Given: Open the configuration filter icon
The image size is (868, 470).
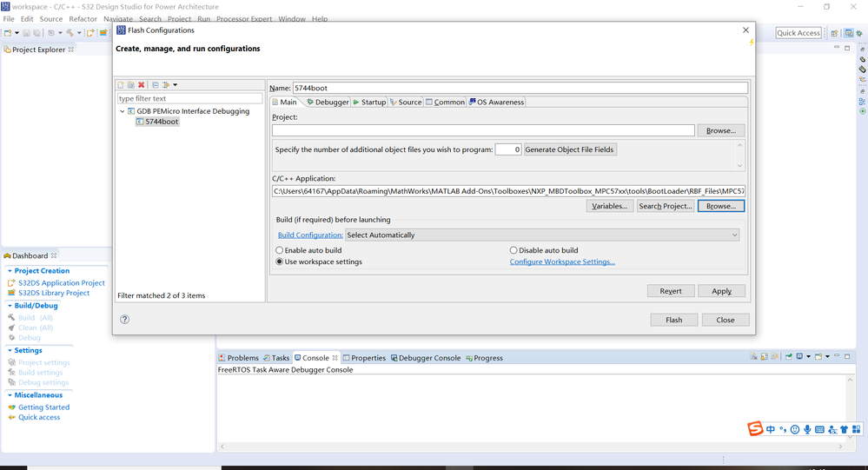Looking at the screenshot, I should (165, 84).
